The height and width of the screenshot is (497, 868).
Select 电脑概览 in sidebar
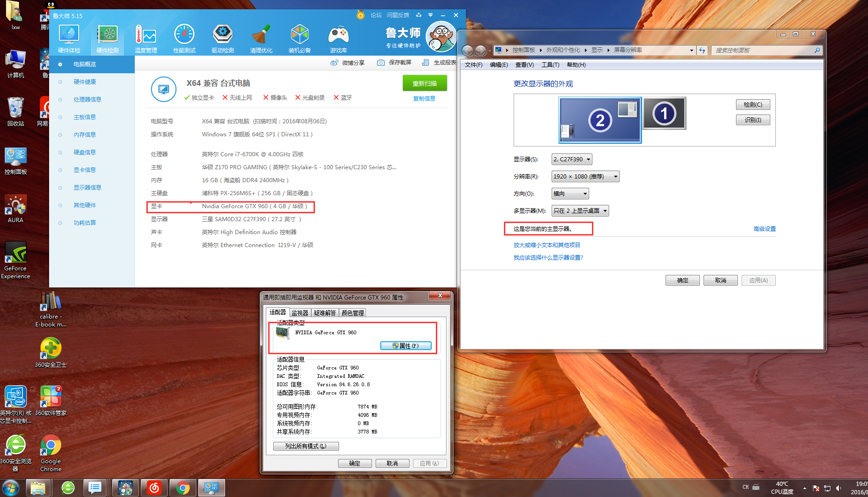pyautogui.click(x=92, y=64)
